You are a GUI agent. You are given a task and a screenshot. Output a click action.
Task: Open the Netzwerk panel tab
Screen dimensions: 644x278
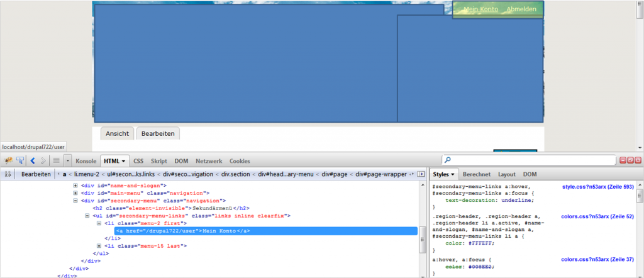pyautogui.click(x=208, y=161)
